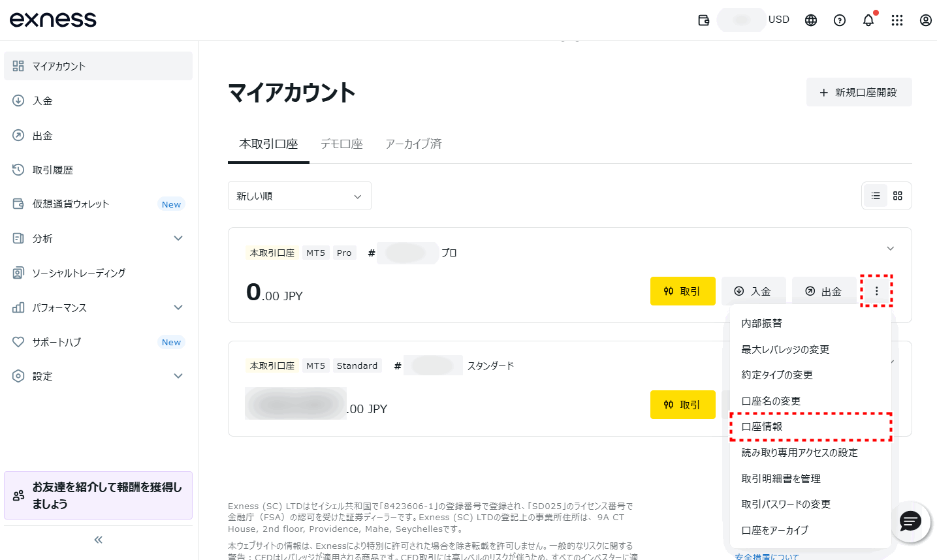
Task: Open the help question mark icon
Action: pos(840,20)
